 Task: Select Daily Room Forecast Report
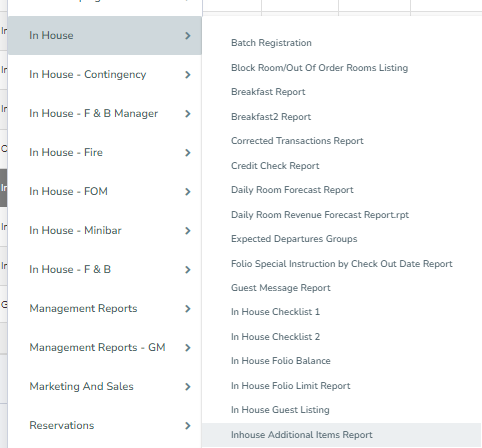pyautogui.click(x=292, y=190)
